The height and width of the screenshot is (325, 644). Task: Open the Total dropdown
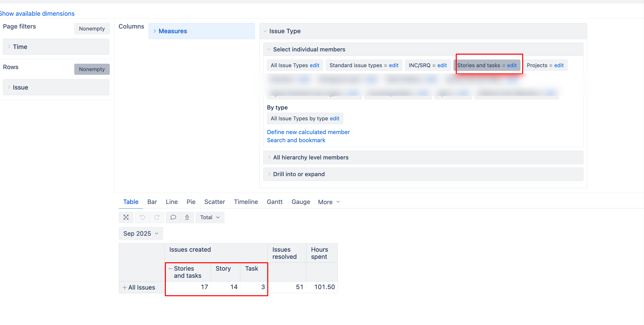[x=210, y=217]
